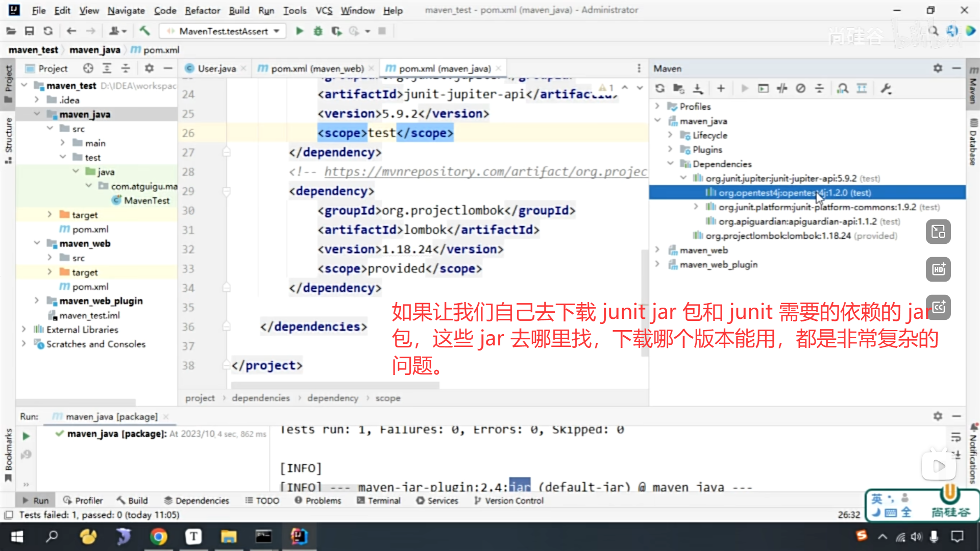
Task: Open Chrome from Windows taskbar
Action: (159, 537)
